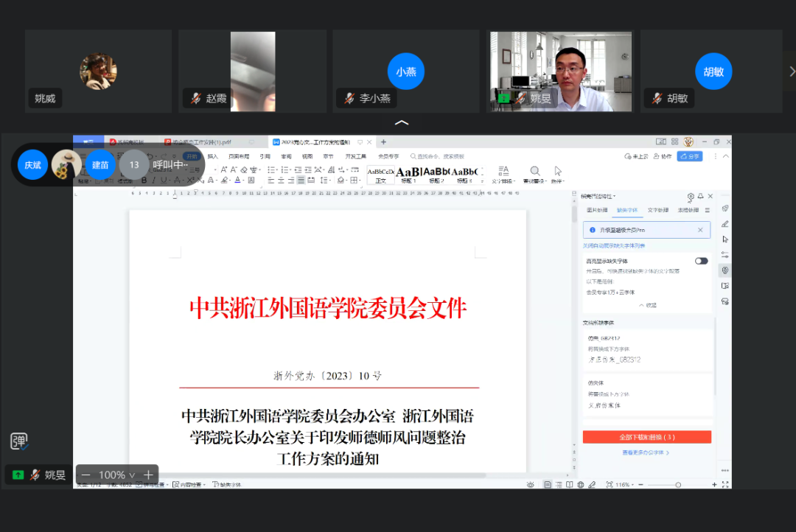796x532 pixels.
Task: Click the blue Share button in WPS
Action: tap(691, 156)
